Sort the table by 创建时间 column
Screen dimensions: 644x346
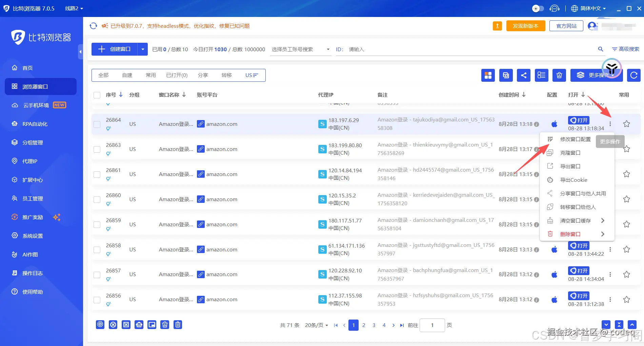(x=512, y=95)
